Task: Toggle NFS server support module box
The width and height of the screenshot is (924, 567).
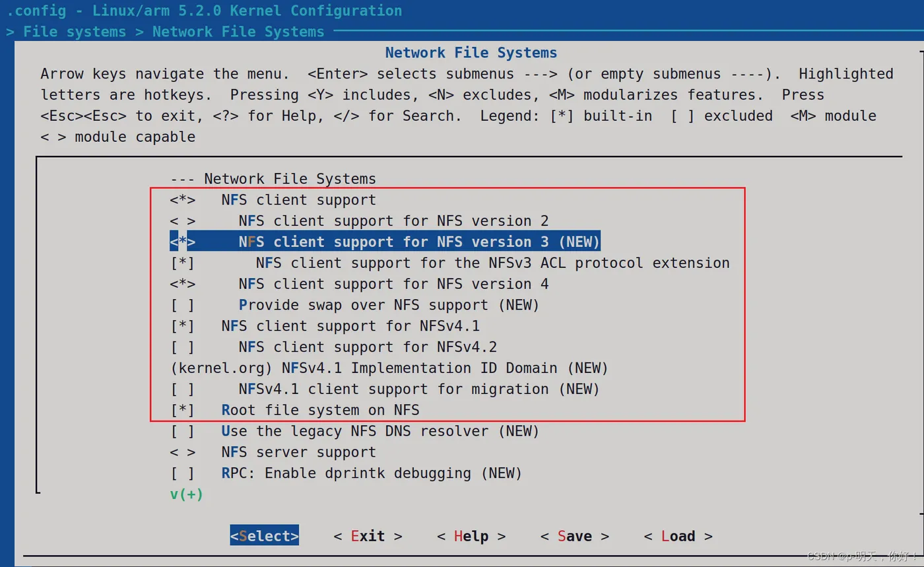Action: pyautogui.click(x=183, y=453)
